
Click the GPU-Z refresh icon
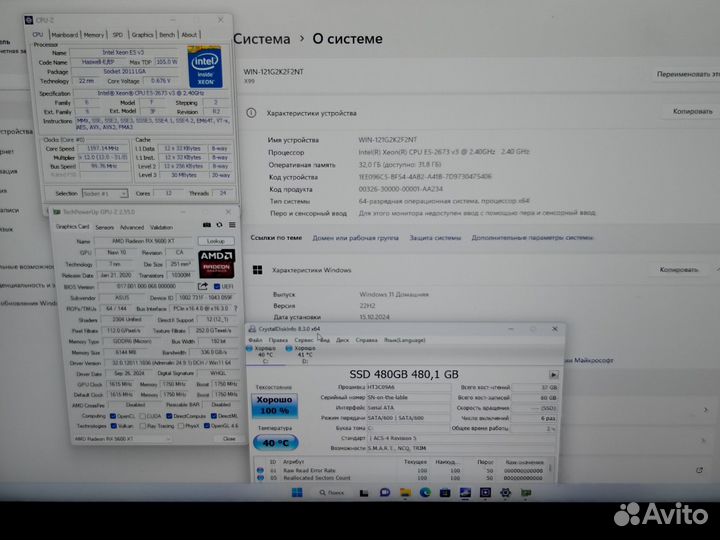pos(219,225)
